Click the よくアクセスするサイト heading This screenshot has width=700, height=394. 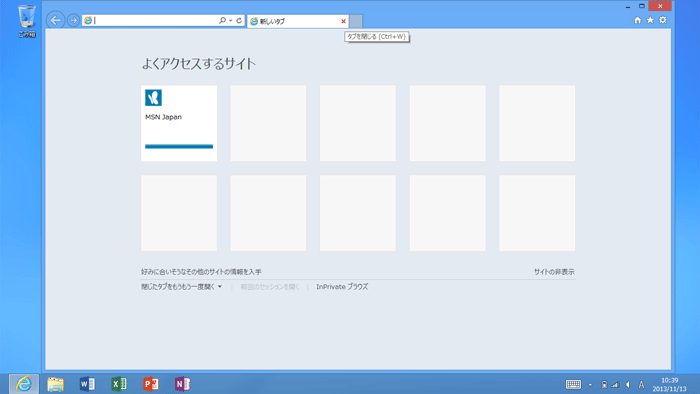click(x=199, y=64)
